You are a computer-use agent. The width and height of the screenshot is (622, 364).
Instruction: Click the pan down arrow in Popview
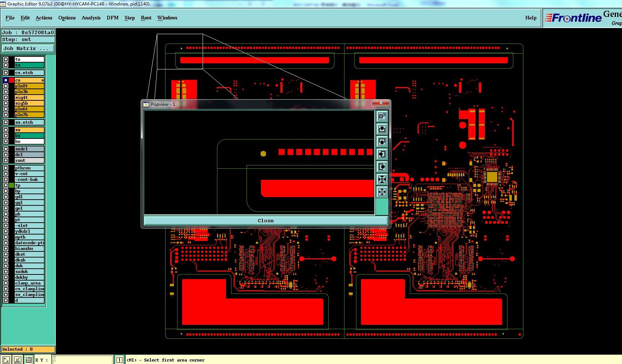point(382,141)
